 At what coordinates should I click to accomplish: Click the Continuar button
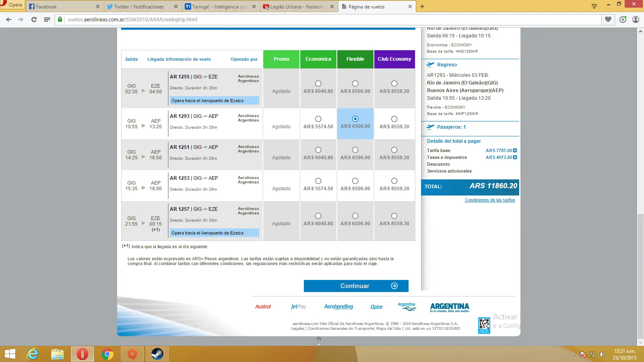[x=356, y=286]
